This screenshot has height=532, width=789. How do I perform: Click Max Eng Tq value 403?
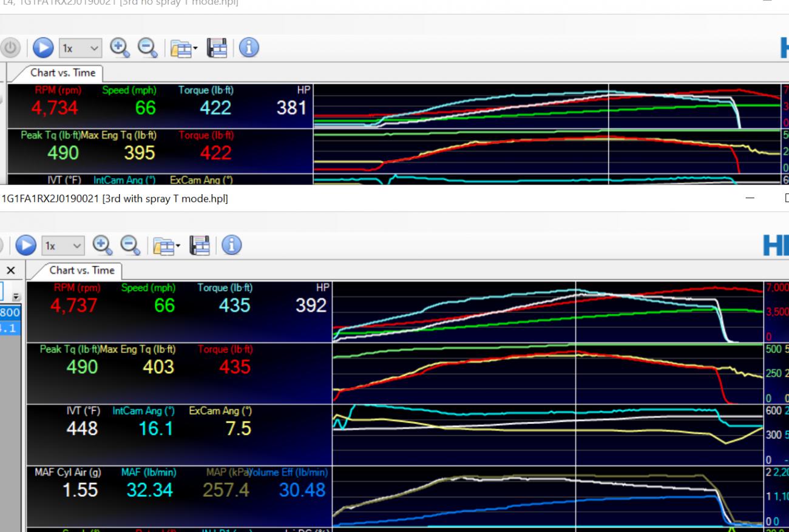point(158,366)
